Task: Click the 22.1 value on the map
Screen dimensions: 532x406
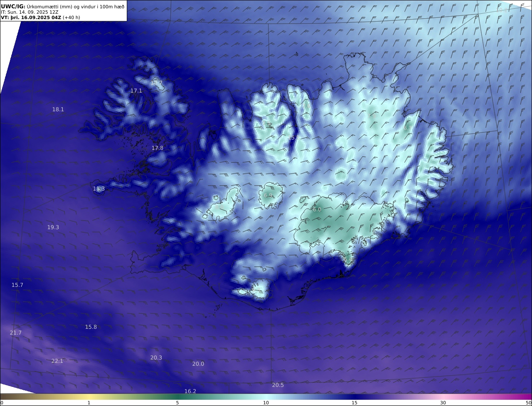Action: pyautogui.click(x=57, y=361)
